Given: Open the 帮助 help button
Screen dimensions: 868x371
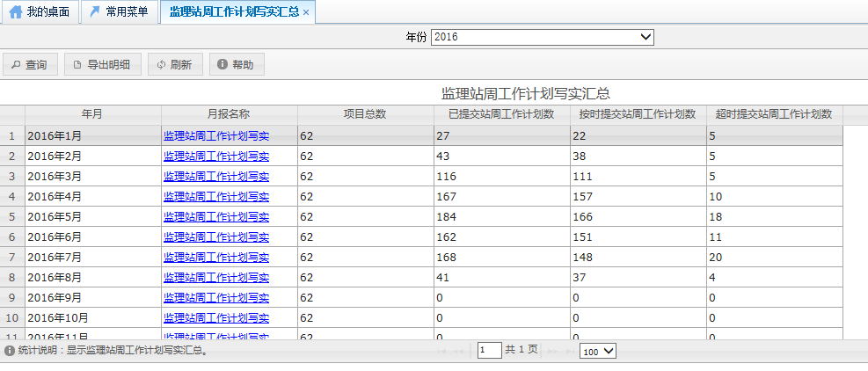Looking at the screenshot, I should (236, 64).
